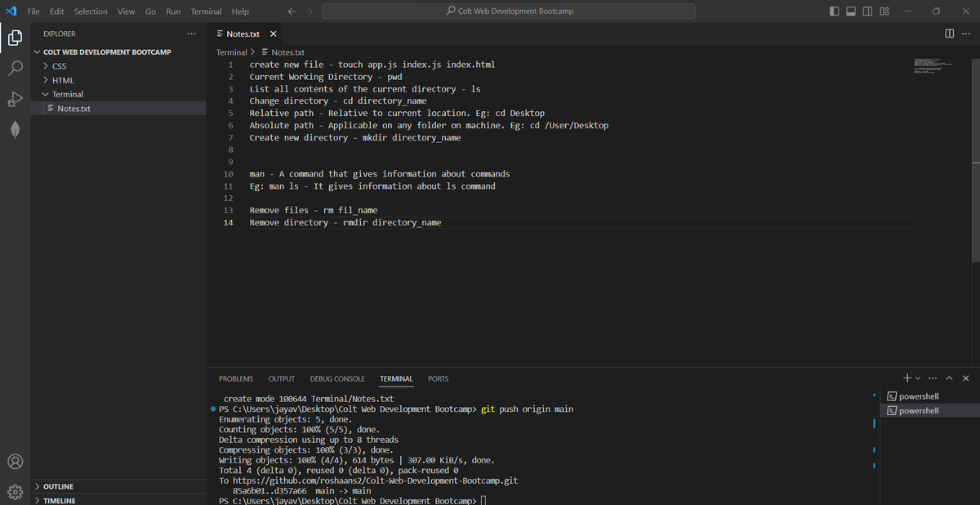This screenshot has height=505, width=980.
Task: Click the 'Change directory - cd directory_name' line
Action: pyautogui.click(x=338, y=101)
